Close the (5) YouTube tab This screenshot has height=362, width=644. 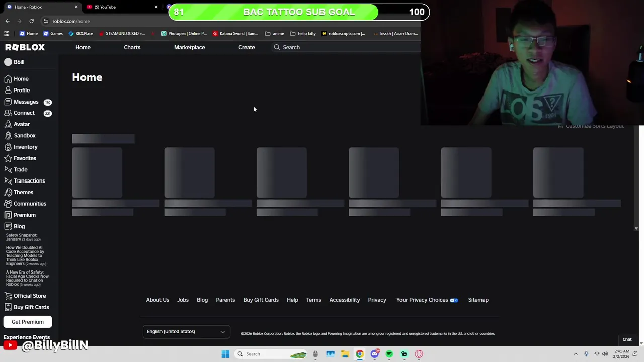(x=156, y=7)
